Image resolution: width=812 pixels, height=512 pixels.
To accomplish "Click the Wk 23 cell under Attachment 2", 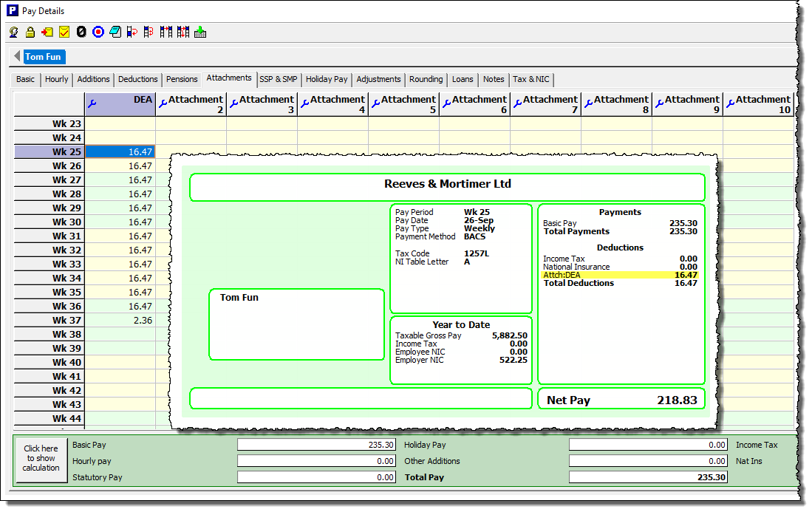I will tap(191, 123).
